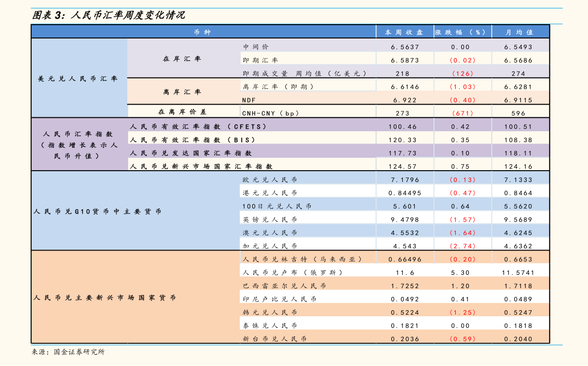
Task: Click the 币种 column header
Action: 202,32
